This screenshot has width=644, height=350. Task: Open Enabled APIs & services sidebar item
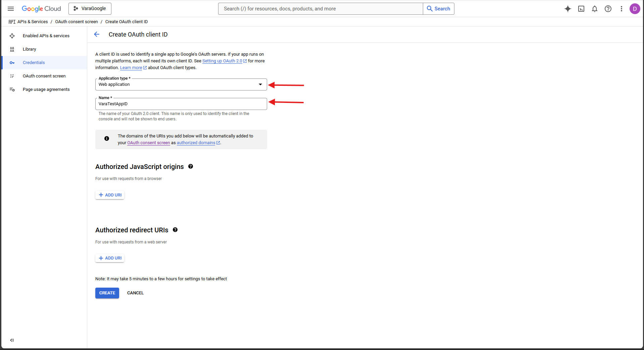click(44, 36)
